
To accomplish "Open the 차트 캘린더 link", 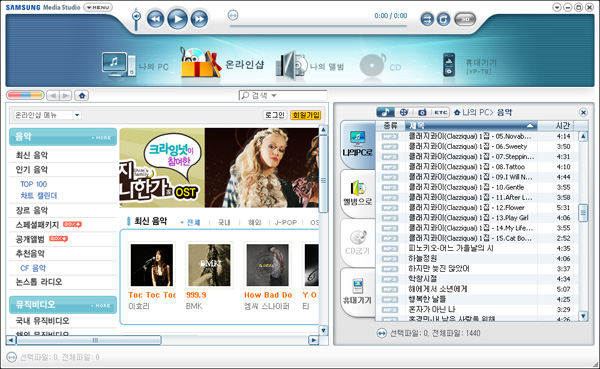I will [x=39, y=196].
